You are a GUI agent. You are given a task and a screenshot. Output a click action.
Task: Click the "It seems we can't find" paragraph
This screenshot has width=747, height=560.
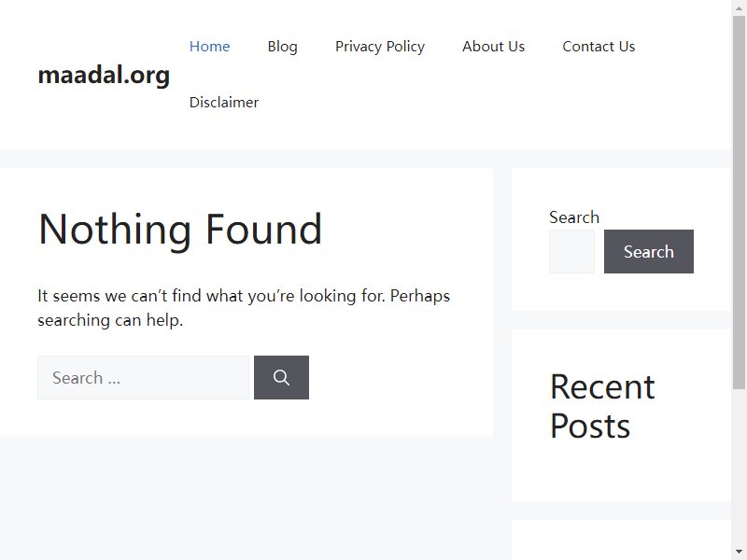(244, 308)
